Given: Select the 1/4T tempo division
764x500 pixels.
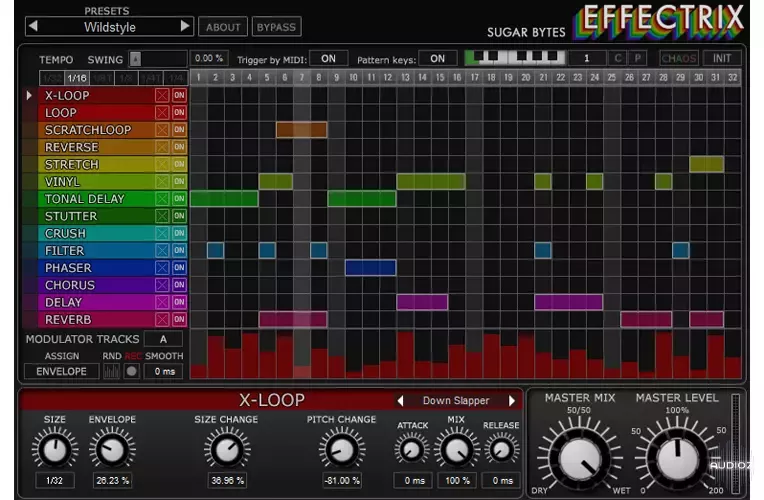Looking at the screenshot, I should 151,78.
